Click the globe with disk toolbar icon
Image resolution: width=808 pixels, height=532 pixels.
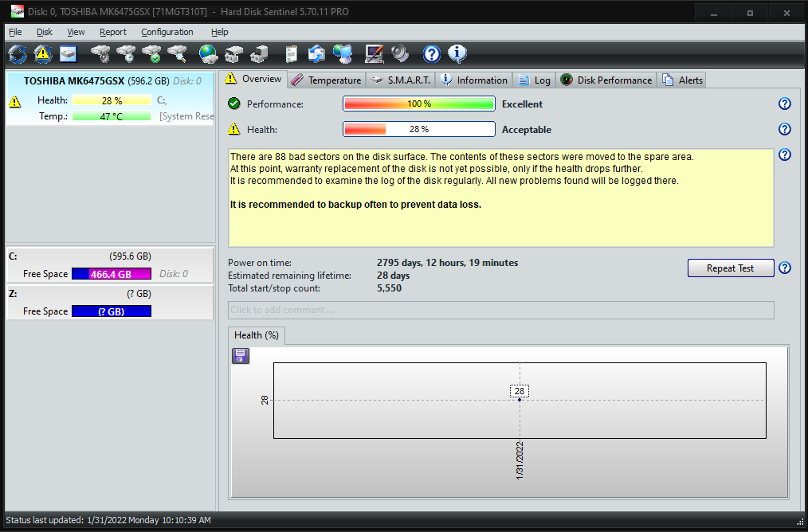coord(209,54)
